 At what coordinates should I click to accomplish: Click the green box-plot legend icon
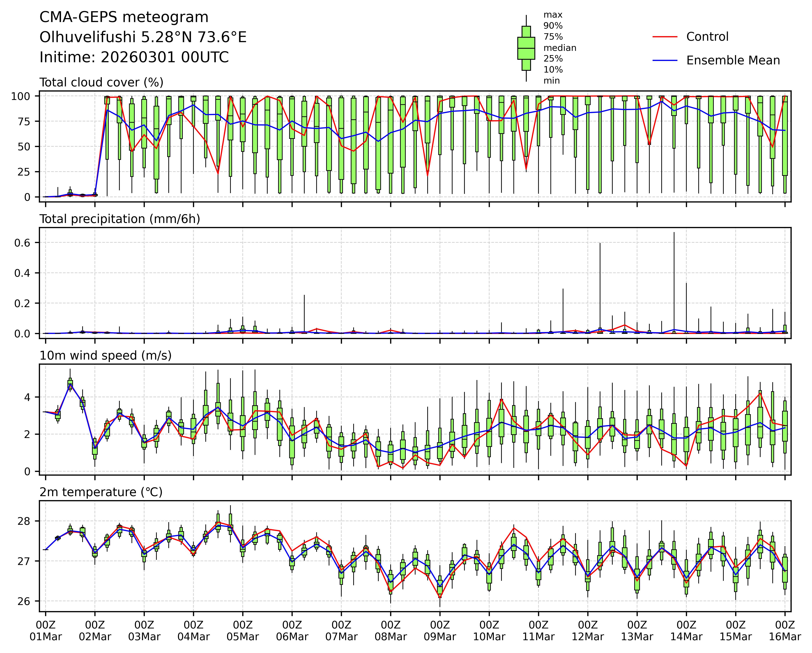click(x=526, y=48)
